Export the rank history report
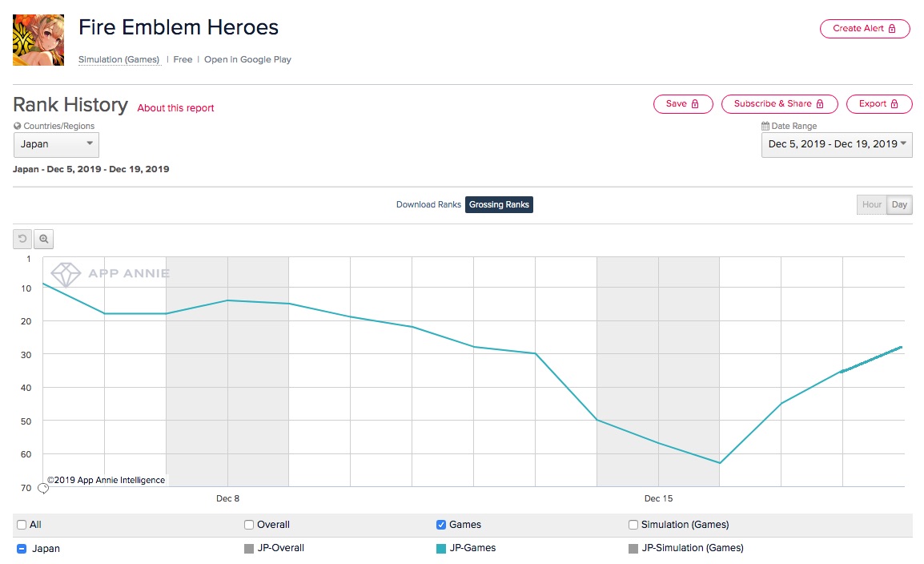This screenshot has width=924, height=564. [x=878, y=103]
